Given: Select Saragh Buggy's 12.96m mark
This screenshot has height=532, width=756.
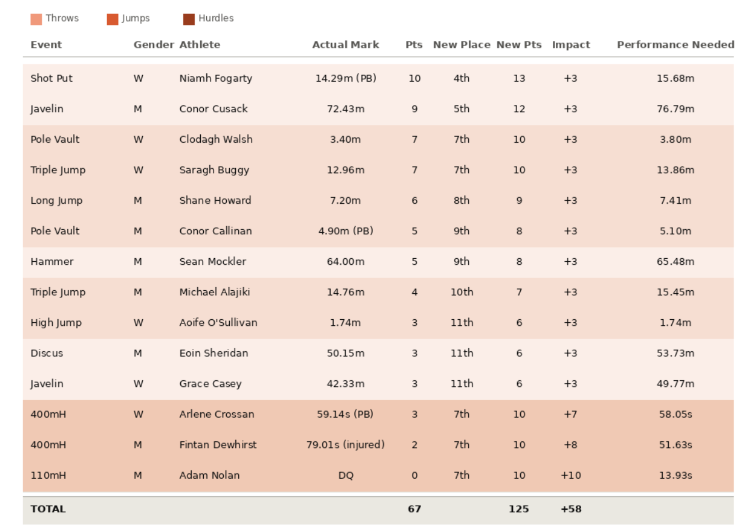Looking at the screenshot, I should (346, 170).
